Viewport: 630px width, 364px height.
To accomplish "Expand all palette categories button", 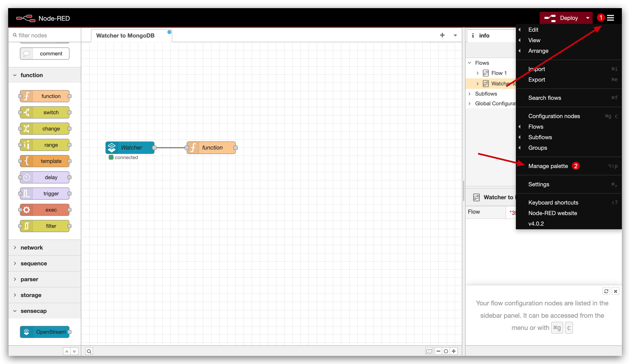I will click(x=74, y=351).
